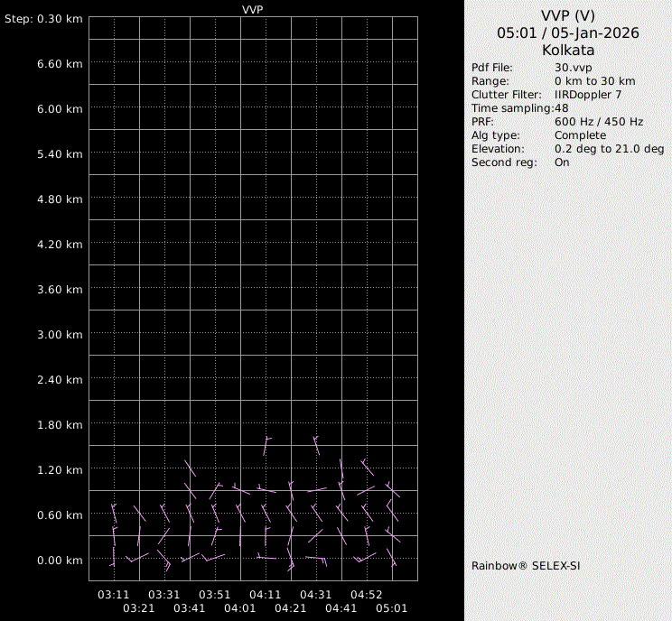Click the topmost wind barb in the 04:31 column
Viewport: 672px width, 621px height.
click(316, 446)
